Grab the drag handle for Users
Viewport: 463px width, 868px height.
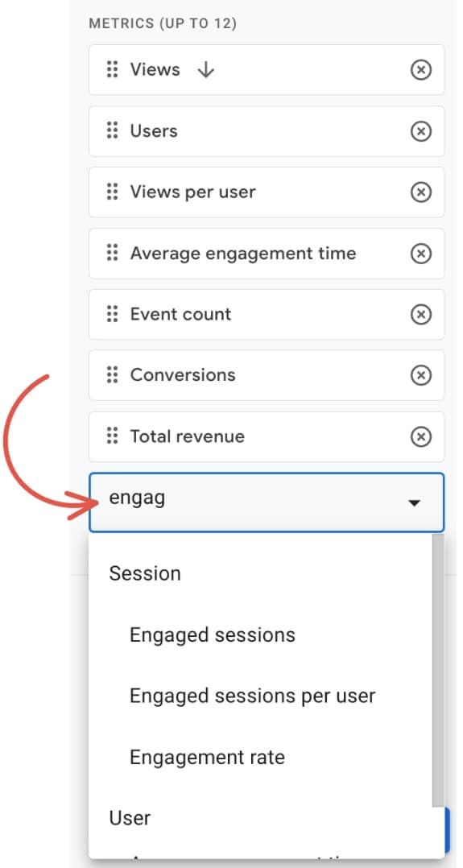coord(113,131)
